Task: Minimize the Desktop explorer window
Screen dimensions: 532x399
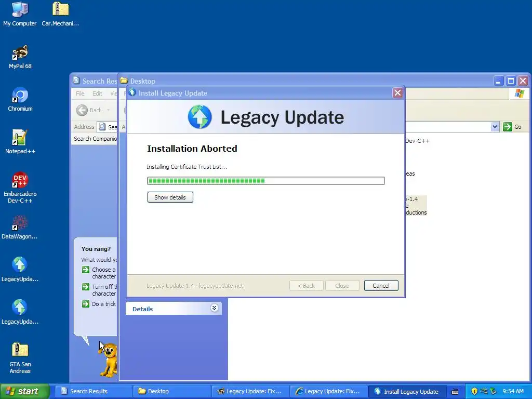Action: [498, 81]
